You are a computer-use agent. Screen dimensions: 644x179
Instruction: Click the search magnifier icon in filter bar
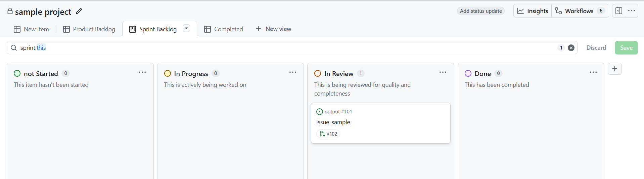(x=14, y=48)
